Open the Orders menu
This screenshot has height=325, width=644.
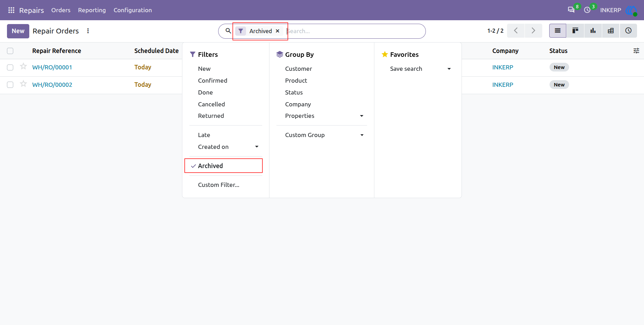[x=61, y=10]
